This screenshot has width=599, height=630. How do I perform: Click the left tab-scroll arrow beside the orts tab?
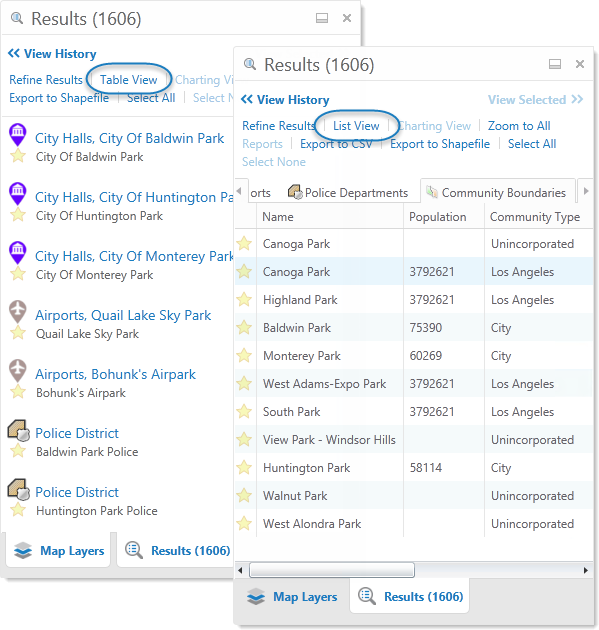click(x=239, y=191)
